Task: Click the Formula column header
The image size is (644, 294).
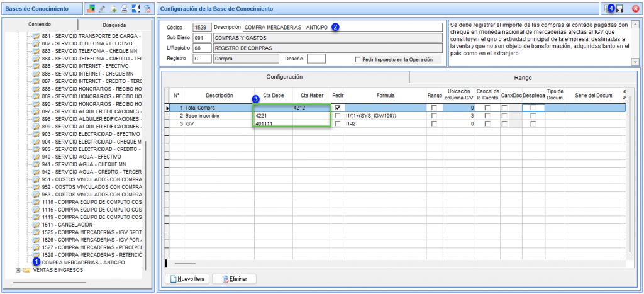Action: coord(386,96)
